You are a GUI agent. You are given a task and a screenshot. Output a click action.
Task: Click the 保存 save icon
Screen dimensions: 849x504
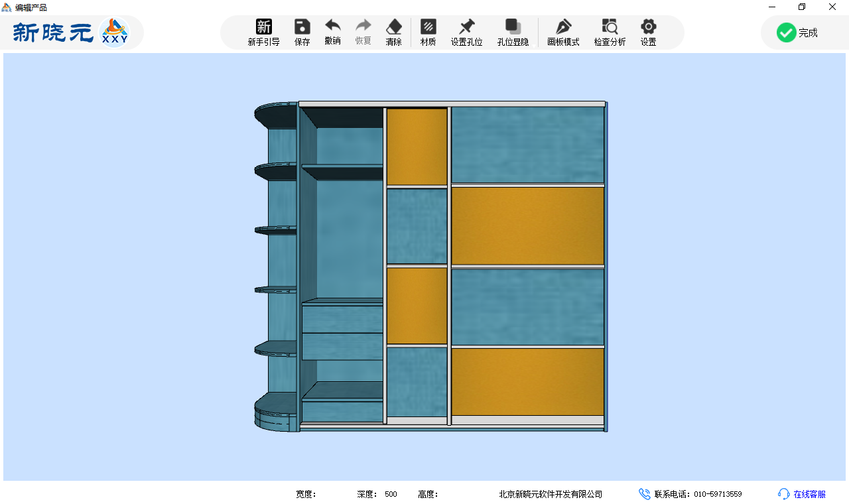coord(302,32)
